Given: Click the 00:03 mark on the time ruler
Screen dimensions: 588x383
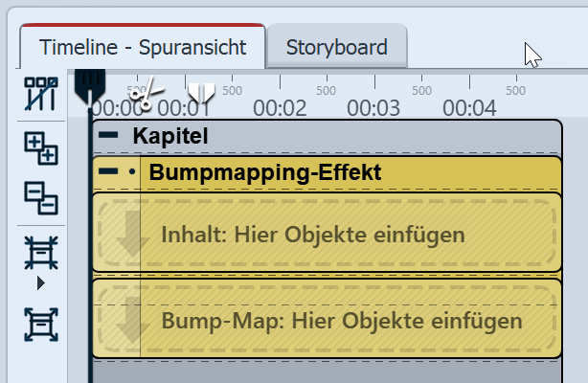Looking at the screenshot, I should pos(373,106).
